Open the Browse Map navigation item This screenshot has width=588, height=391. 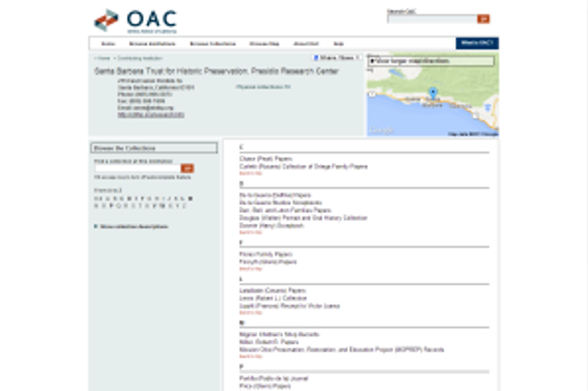point(265,44)
